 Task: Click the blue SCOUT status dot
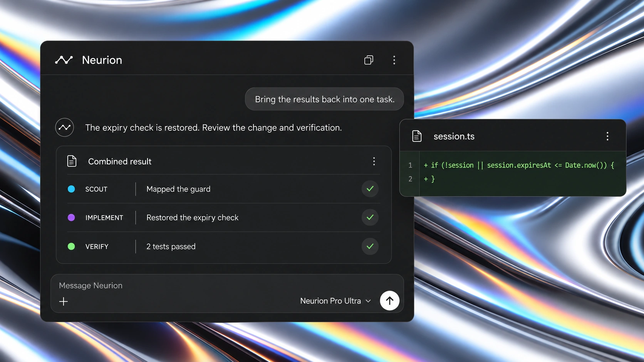click(71, 189)
